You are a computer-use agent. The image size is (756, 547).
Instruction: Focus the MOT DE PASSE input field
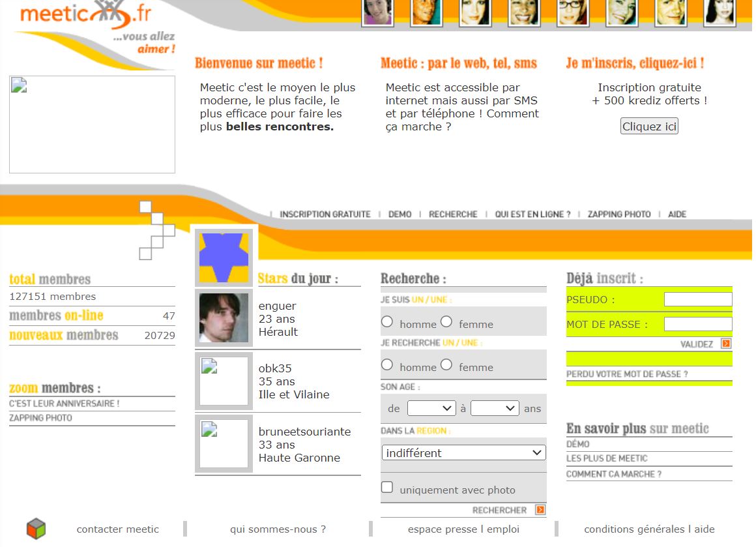(x=698, y=323)
